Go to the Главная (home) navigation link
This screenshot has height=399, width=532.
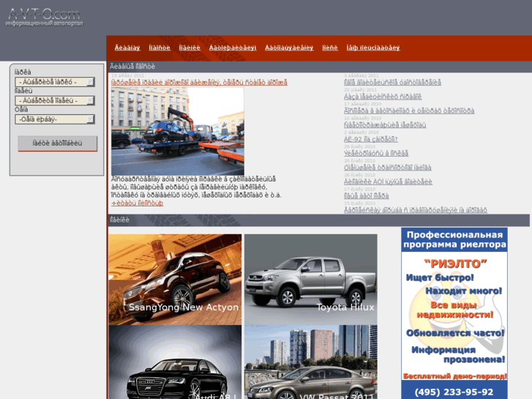pos(127,48)
